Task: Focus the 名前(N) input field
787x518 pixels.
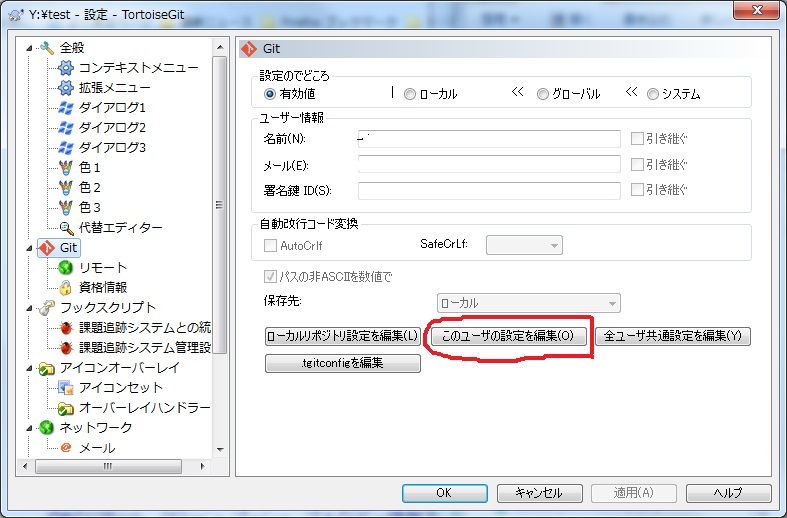Action: 489,139
